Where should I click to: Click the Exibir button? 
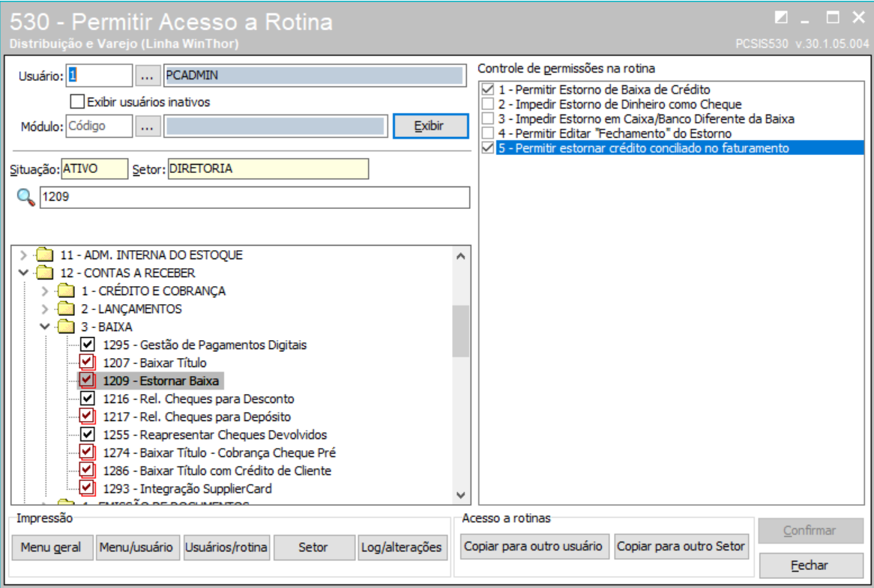(x=431, y=126)
